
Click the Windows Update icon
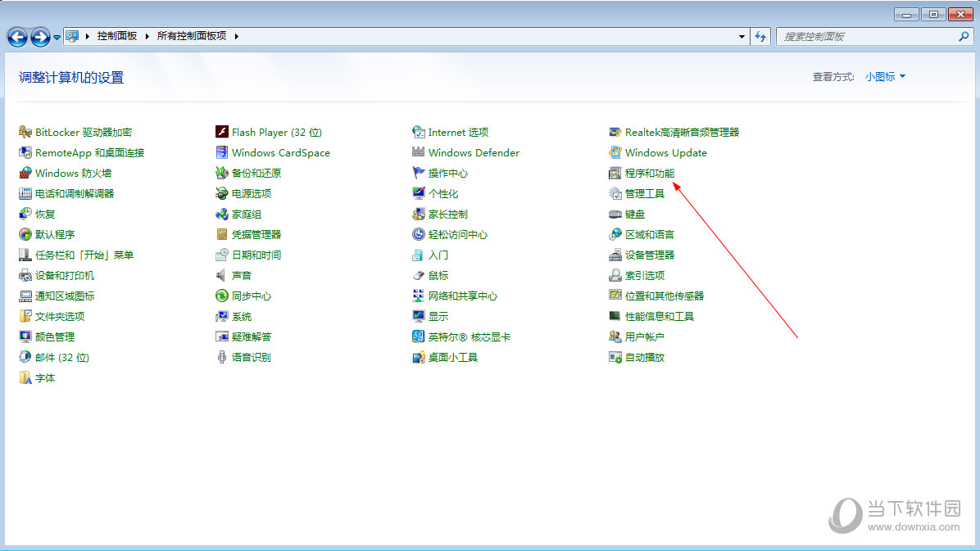point(615,152)
